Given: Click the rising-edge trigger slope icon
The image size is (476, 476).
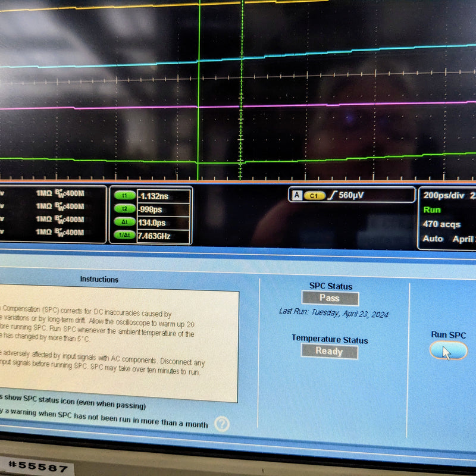Looking at the screenshot, I should (331, 194).
